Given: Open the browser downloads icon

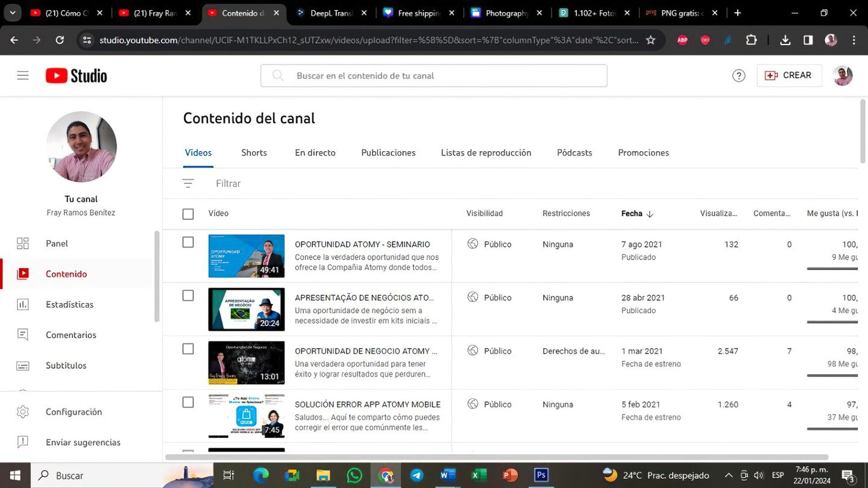Looking at the screenshot, I should coord(785,40).
